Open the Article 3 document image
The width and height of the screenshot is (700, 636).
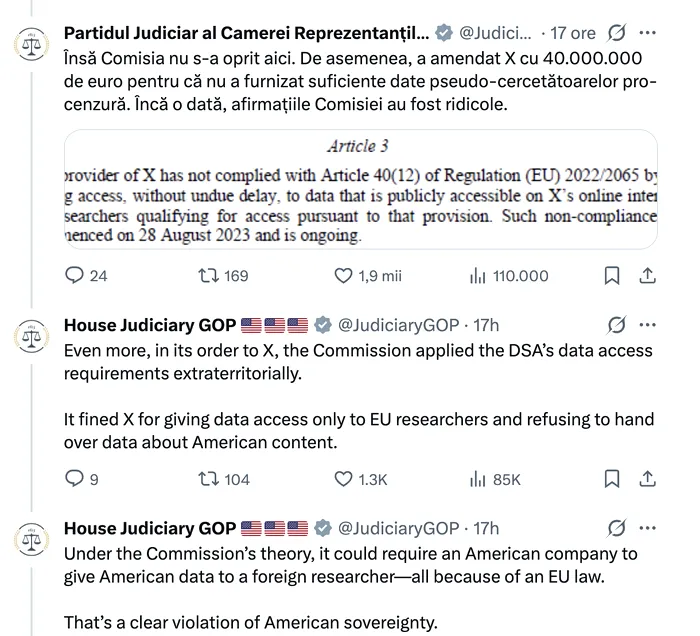360,189
